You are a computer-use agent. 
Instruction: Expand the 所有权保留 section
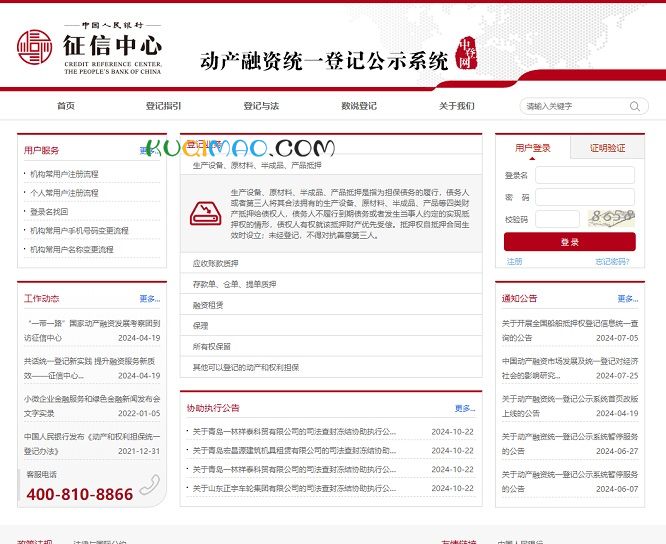(x=331, y=347)
